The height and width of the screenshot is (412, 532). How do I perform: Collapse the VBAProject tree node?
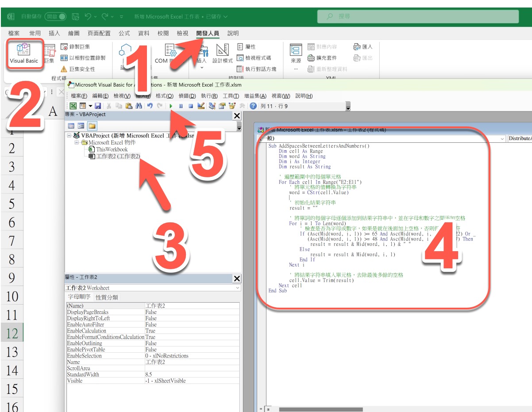69,136
